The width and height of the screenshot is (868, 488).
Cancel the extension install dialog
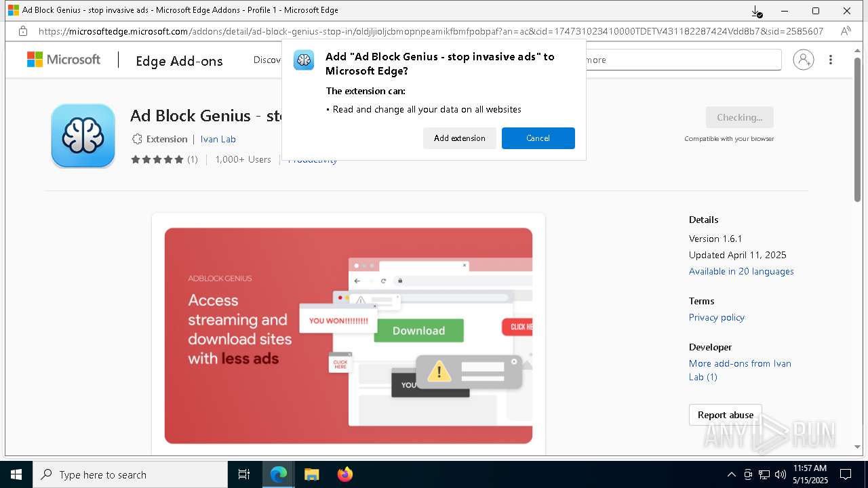[538, 138]
